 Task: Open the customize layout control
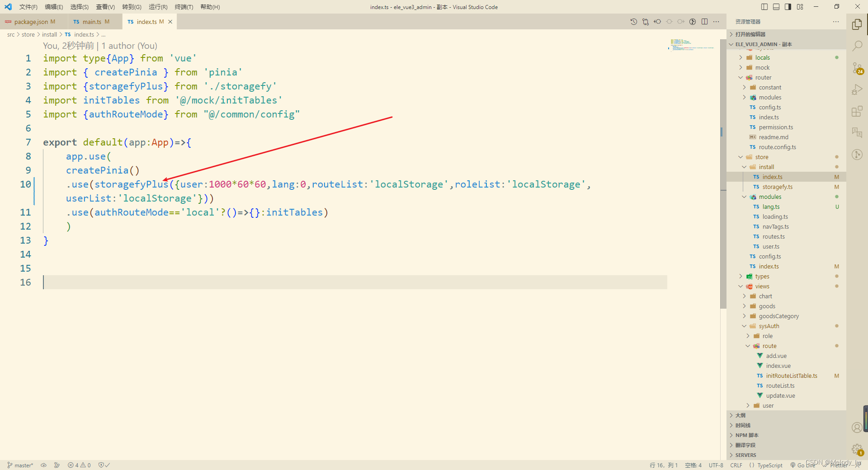point(800,7)
